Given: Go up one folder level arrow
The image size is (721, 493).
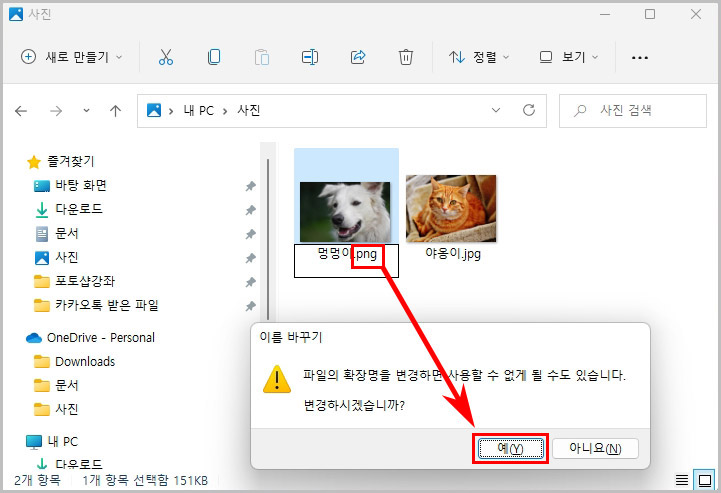Looking at the screenshot, I should click(x=115, y=111).
